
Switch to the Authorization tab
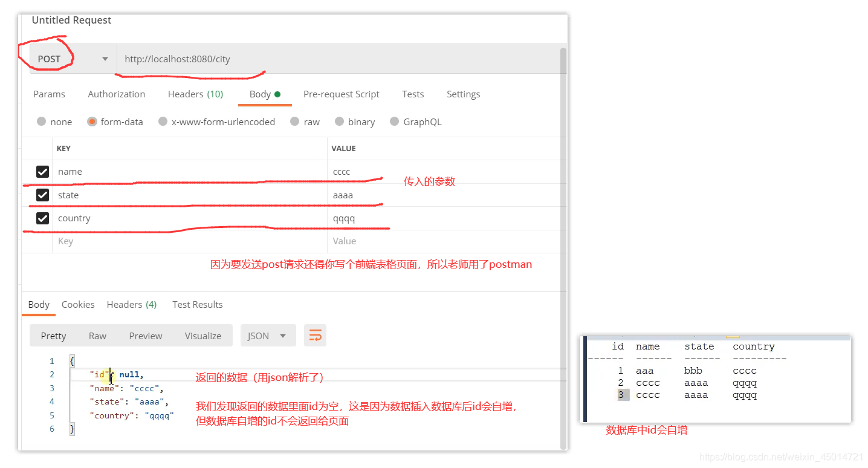117,94
